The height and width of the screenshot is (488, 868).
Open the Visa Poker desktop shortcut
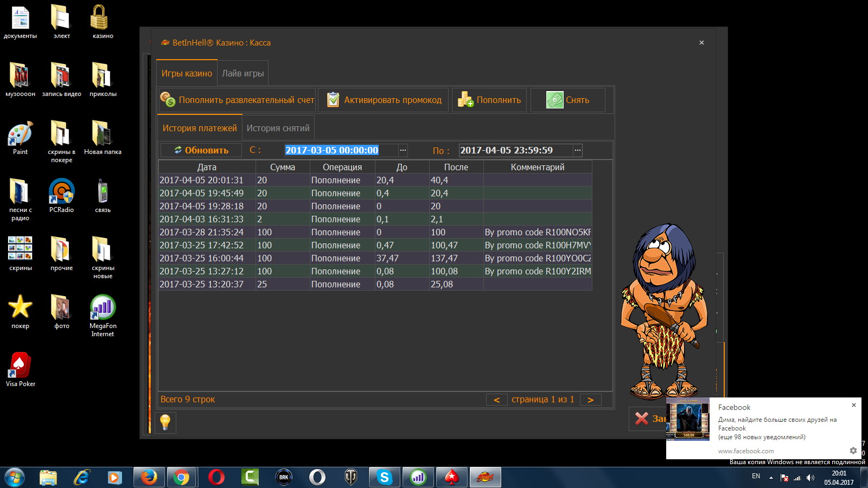(x=20, y=369)
